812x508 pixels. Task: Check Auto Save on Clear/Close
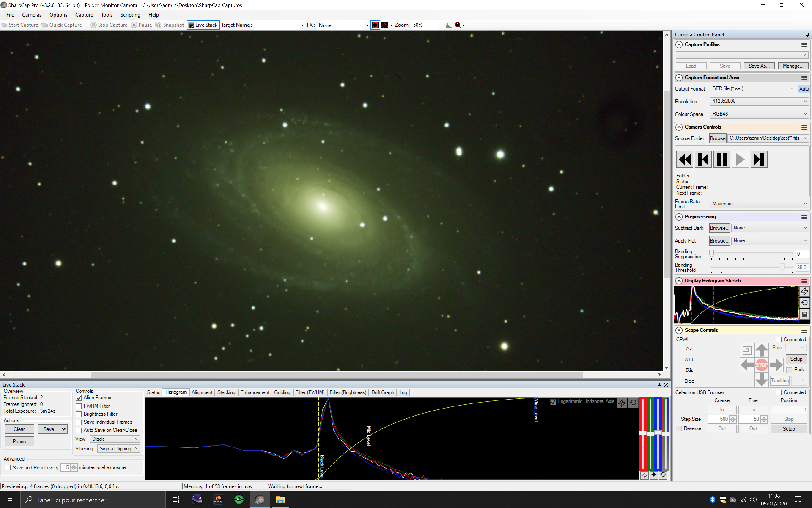pyautogui.click(x=79, y=430)
